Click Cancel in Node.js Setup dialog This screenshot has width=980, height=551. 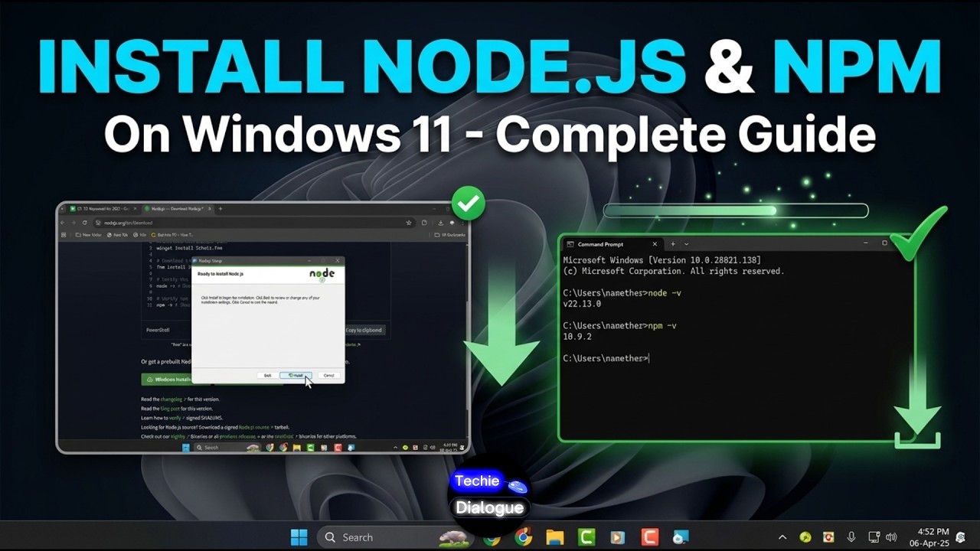click(328, 375)
